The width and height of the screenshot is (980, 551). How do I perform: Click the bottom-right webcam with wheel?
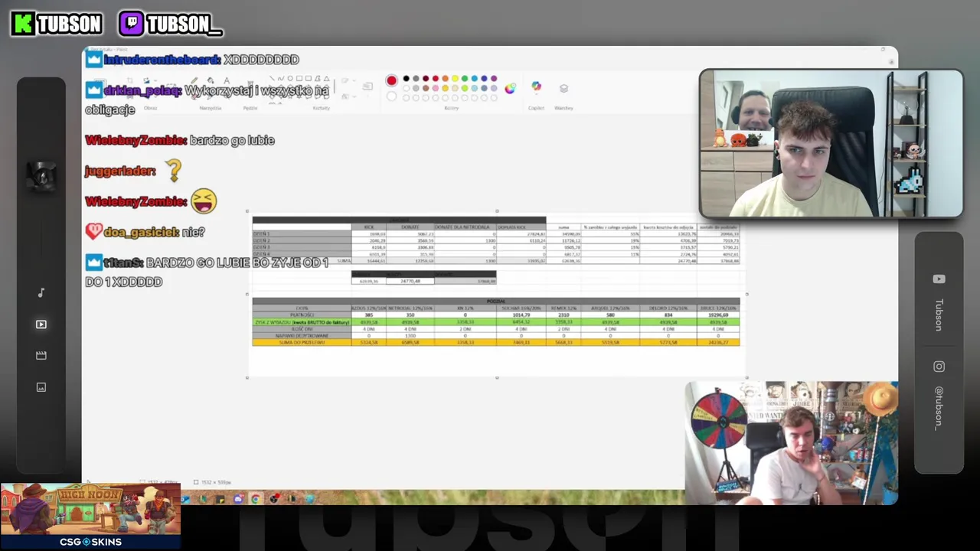coord(792,443)
